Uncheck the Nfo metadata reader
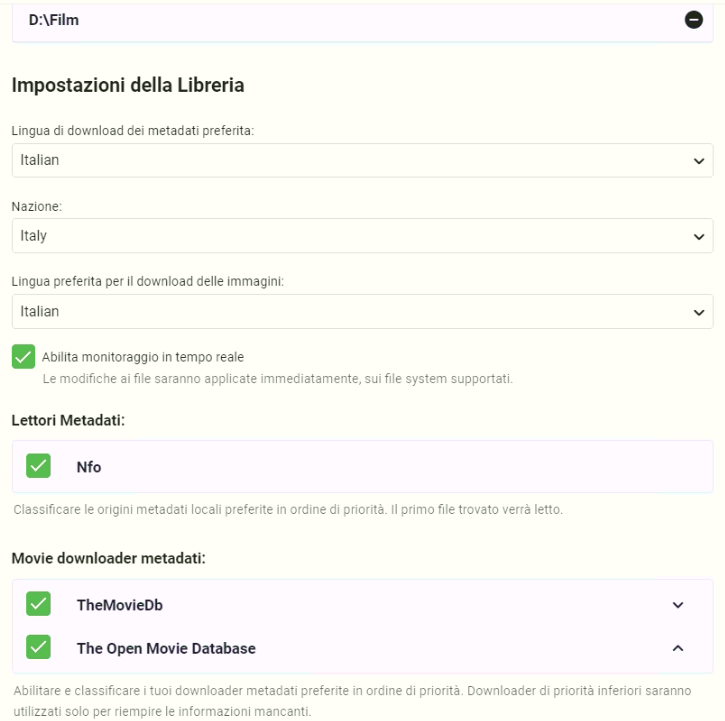 click(38, 466)
